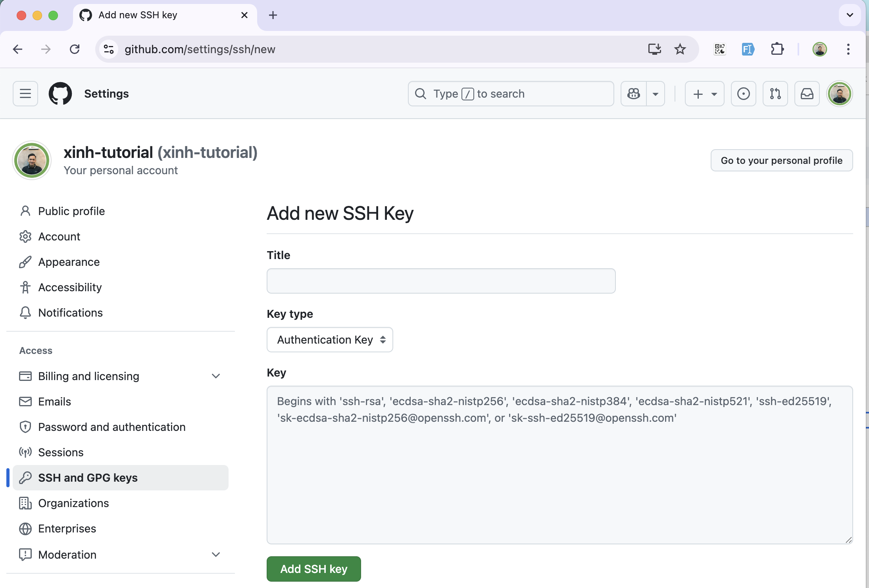Click the address bar URL

tap(200, 49)
